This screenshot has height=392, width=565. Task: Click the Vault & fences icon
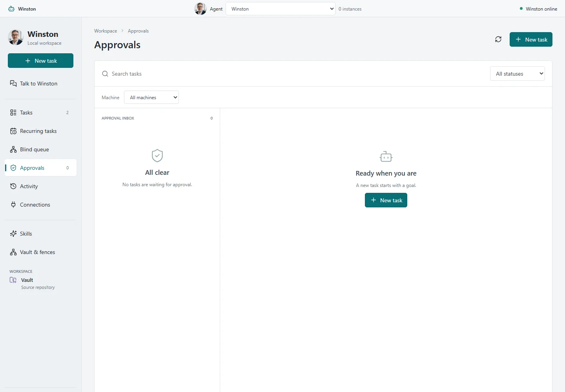click(13, 252)
